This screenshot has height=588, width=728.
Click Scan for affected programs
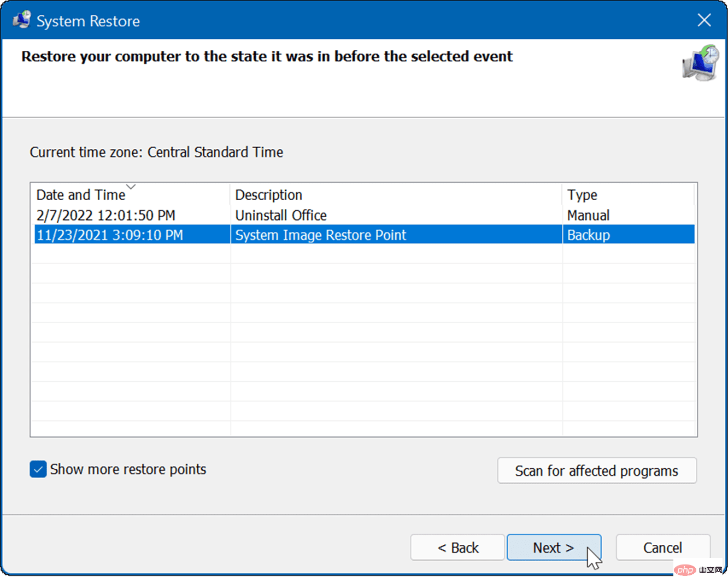click(597, 470)
